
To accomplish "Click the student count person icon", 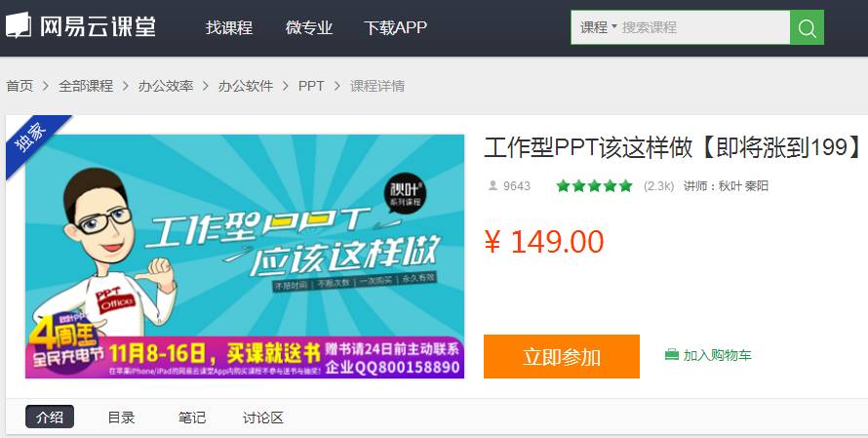I will pyautogui.click(x=493, y=185).
